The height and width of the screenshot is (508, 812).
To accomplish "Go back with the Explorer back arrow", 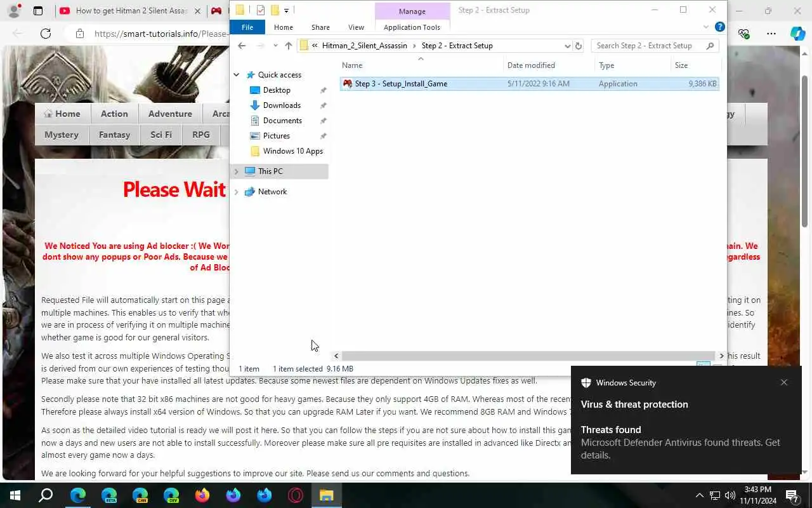I will 242,46.
